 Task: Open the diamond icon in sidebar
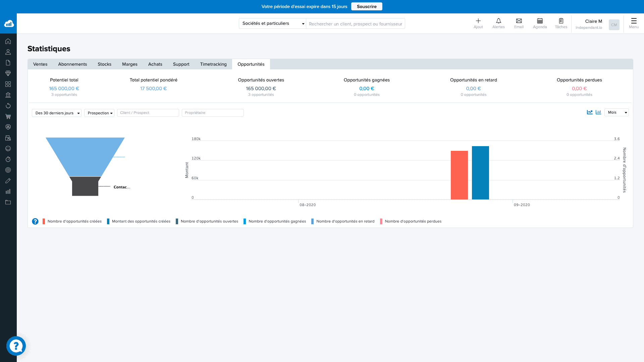(8, 73)
